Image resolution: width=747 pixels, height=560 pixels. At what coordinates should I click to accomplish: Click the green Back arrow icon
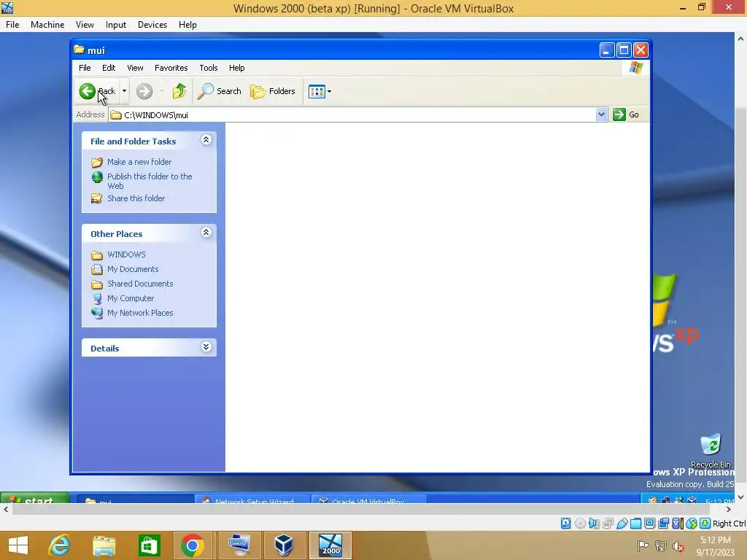click(x=88, y=91)
